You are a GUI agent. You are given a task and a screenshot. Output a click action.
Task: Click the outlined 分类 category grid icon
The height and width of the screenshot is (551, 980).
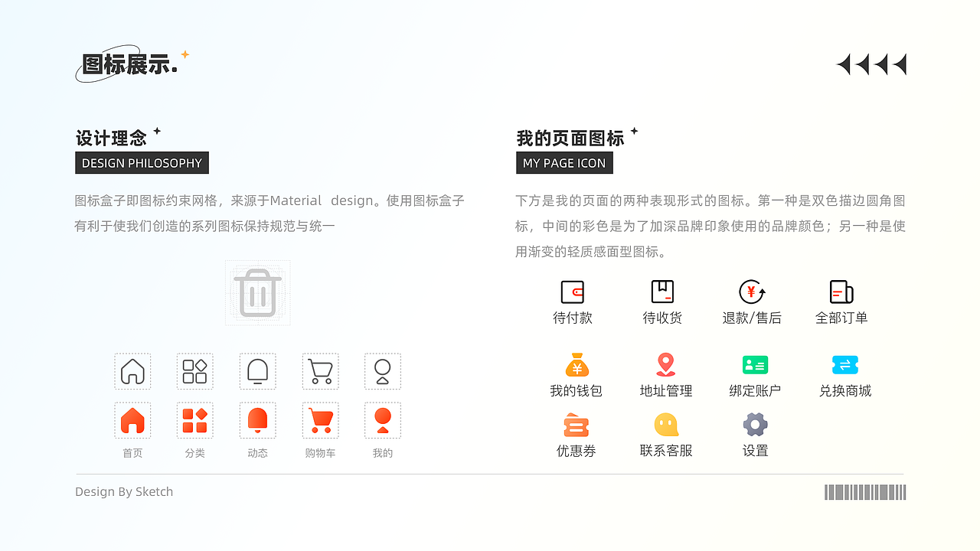pos(194,371)
